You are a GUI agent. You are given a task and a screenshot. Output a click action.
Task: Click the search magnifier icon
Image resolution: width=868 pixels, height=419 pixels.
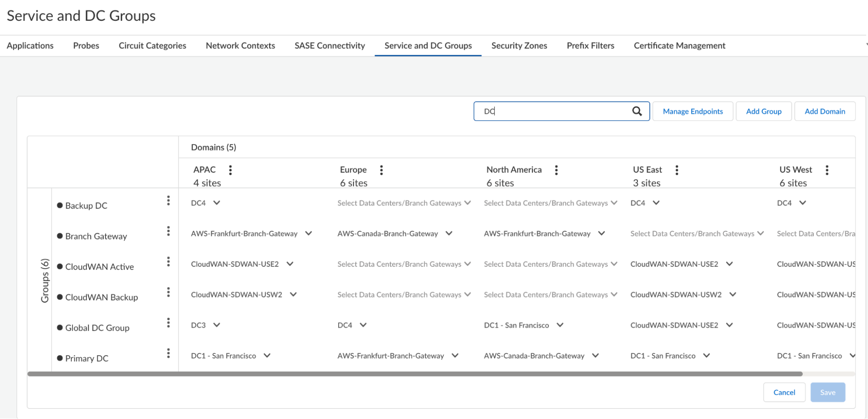(637, 111)
